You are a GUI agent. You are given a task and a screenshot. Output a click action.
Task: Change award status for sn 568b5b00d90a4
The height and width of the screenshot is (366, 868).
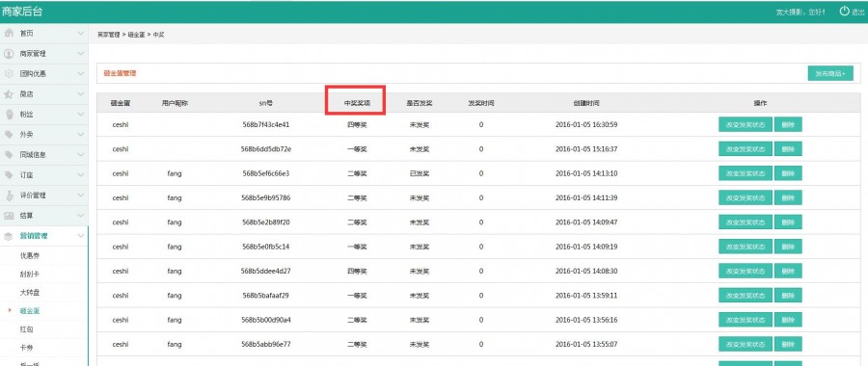pos(746,320)
